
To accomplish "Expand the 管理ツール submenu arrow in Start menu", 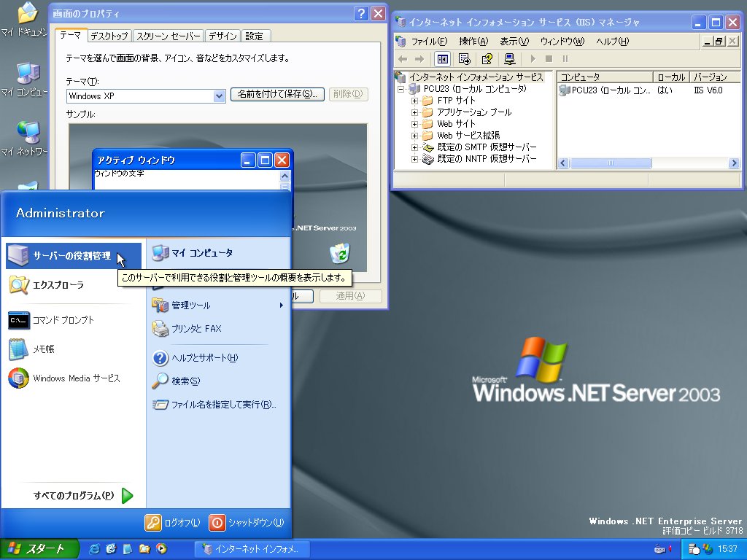I will pos(281,306).
